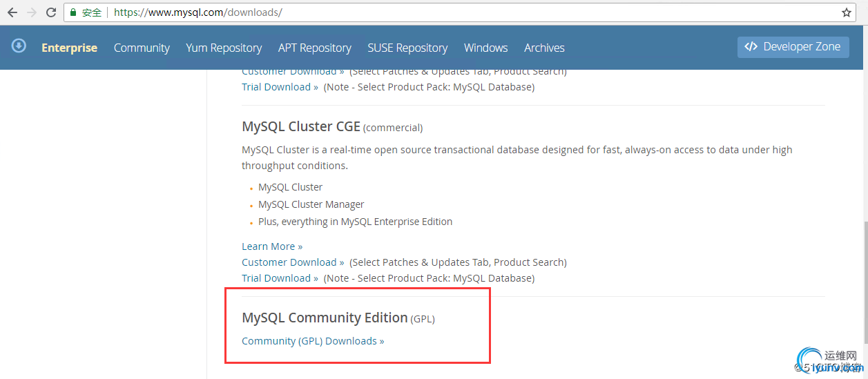
Task: Open the Community tab
Action: tap(142, 48)
